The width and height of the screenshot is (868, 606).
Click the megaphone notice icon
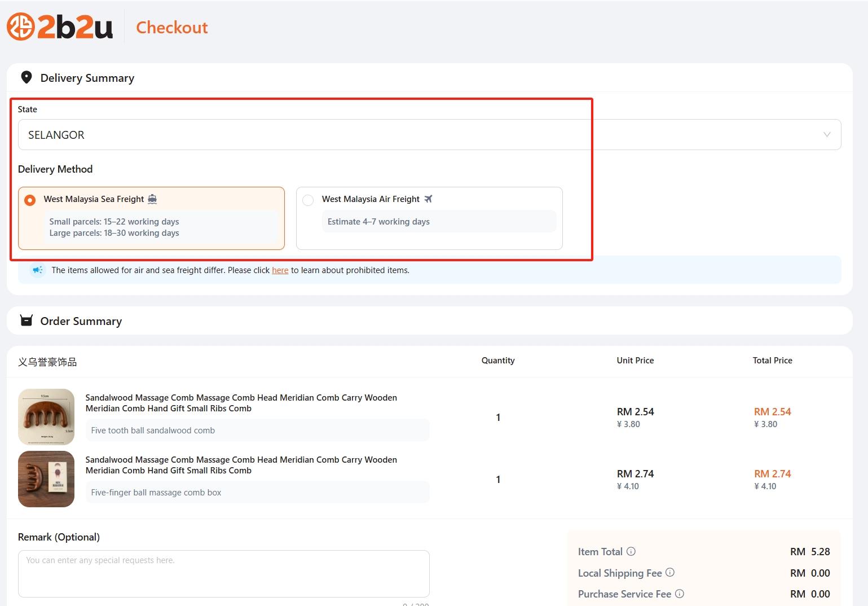click(x=38, y=270)
